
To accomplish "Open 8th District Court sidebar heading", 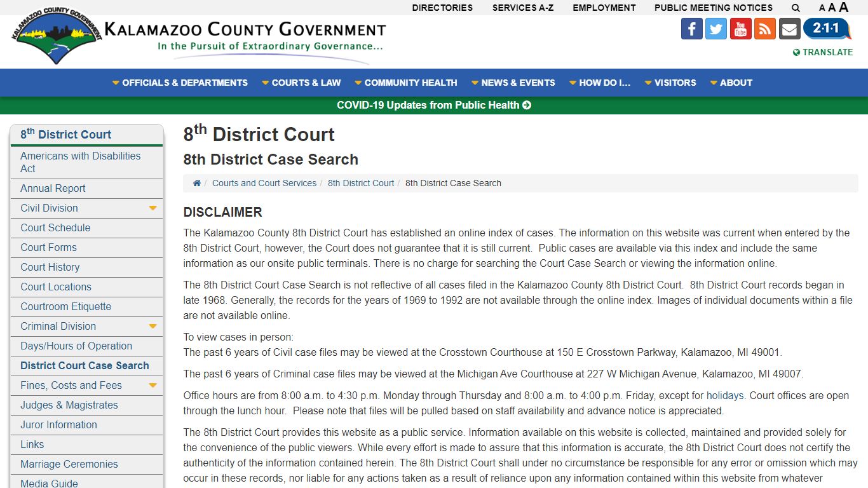I will (x=65, y=134).
